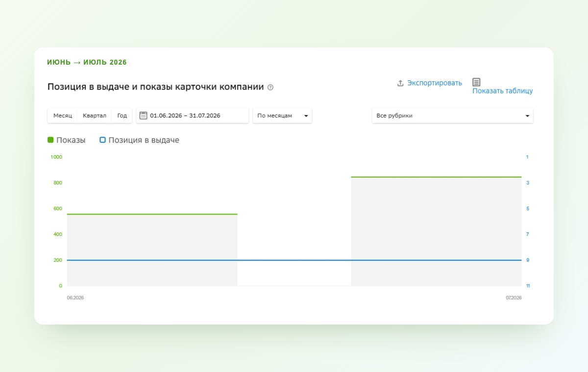Click the 07.2026 axis label
The image size is (588, 372).
[514, 298]
